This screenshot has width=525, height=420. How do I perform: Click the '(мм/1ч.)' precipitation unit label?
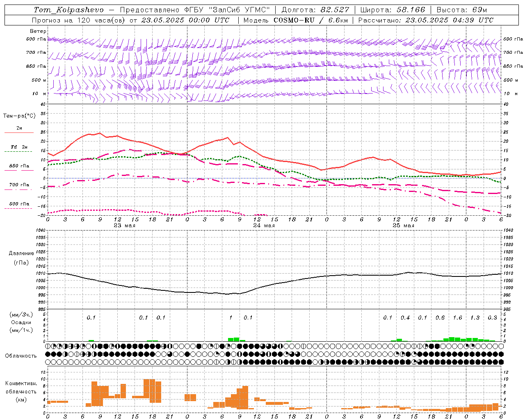coord(21,331)
